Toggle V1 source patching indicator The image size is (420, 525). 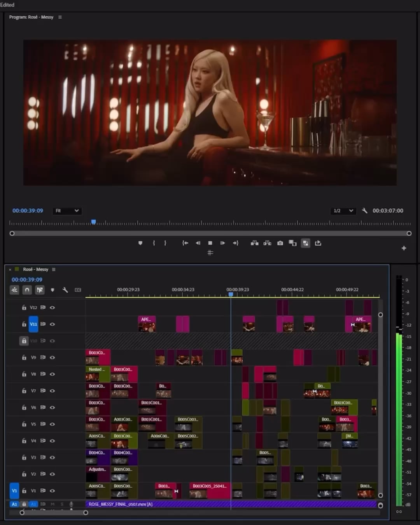14,491
